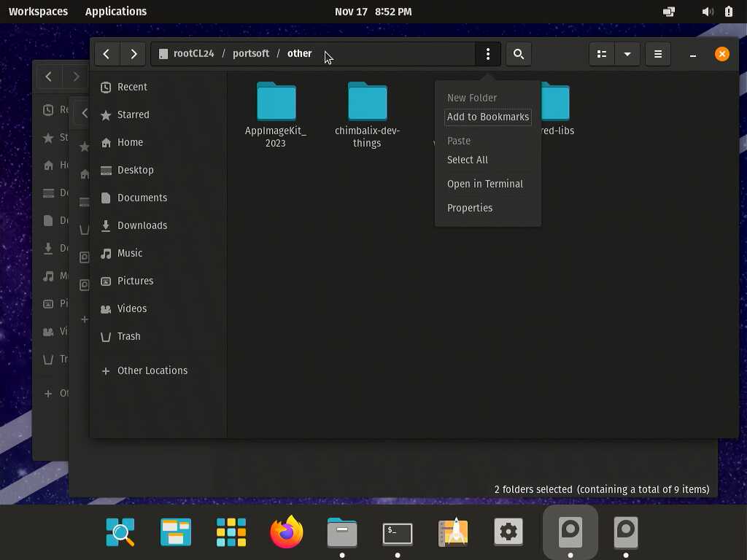The image size is (747, 560).
Task: Open the AppImageKit_2023 folder
Action: coord(276,103)
